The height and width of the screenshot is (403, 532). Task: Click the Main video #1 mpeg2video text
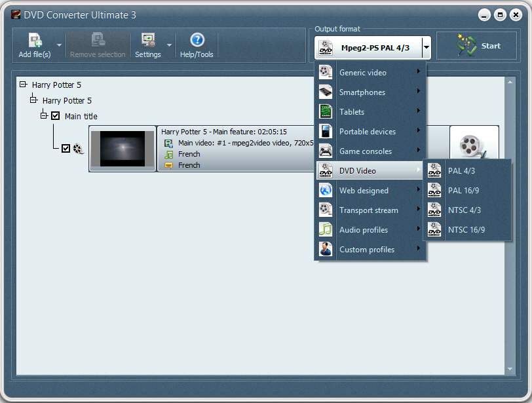246,143
